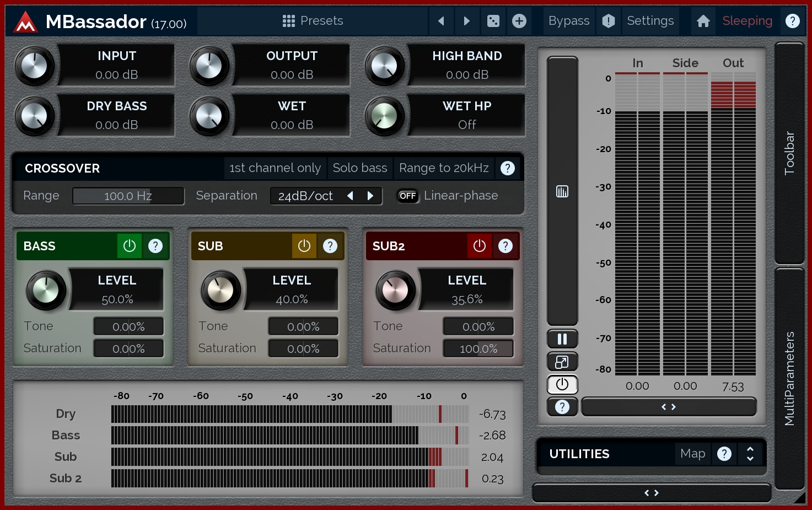Expand the Utilities panel arrows
The width and height of the screenshot is (812, 510).
[750, 454]
